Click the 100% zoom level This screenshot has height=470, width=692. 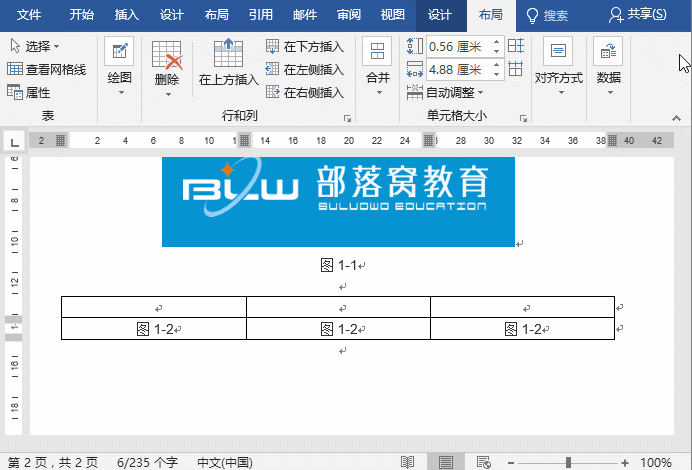[656, 462]
